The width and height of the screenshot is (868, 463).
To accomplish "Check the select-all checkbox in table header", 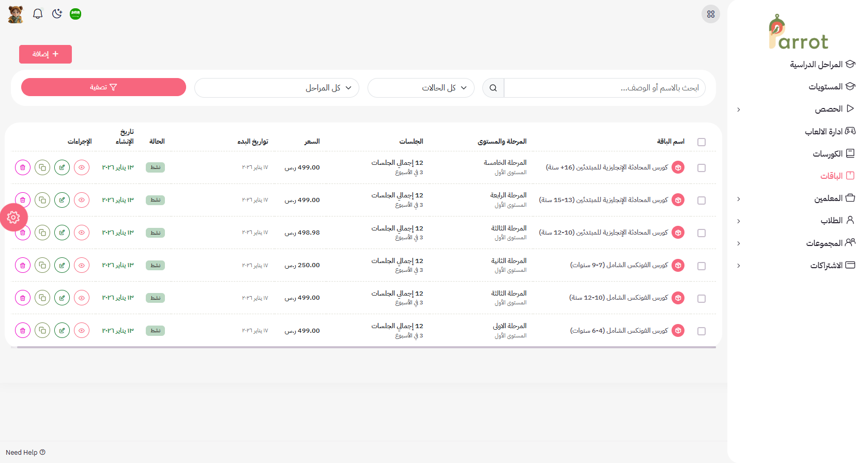I will (701, 142).
